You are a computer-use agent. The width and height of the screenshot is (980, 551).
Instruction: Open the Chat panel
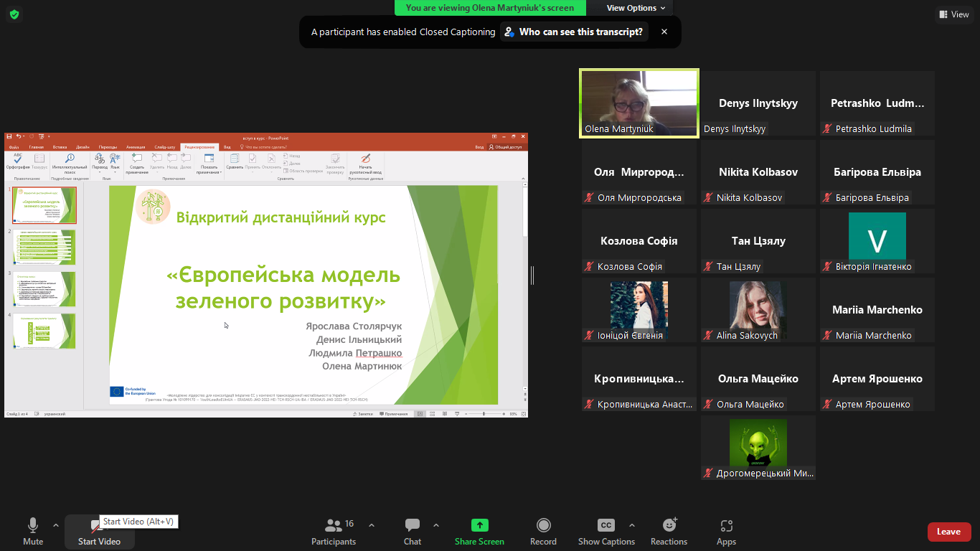(413, 532)
